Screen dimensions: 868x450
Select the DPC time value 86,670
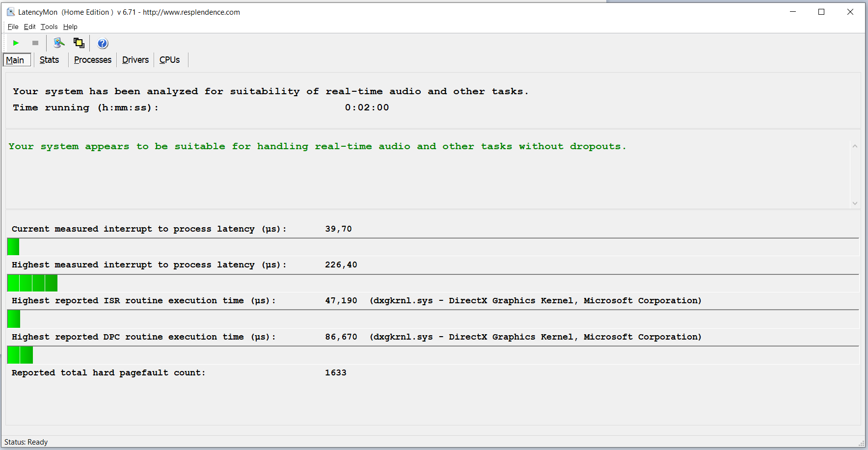pyautogui.click(x=341, y=337)
